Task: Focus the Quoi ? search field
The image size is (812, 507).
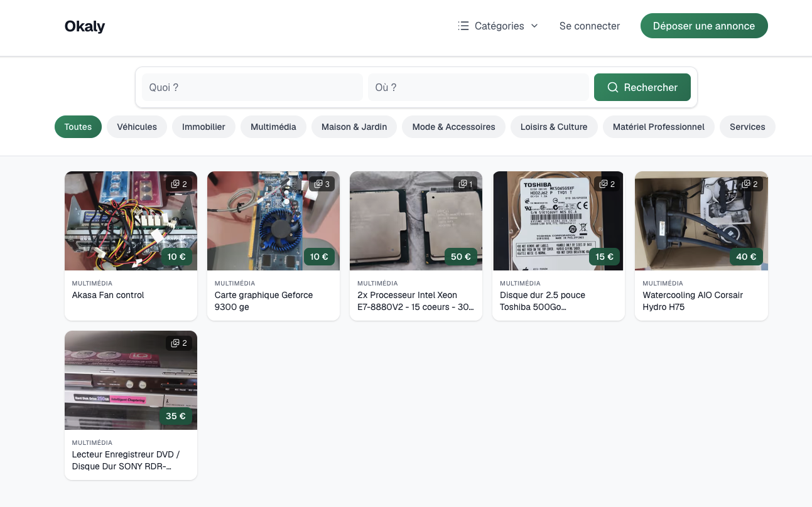Action: (252, 87)
